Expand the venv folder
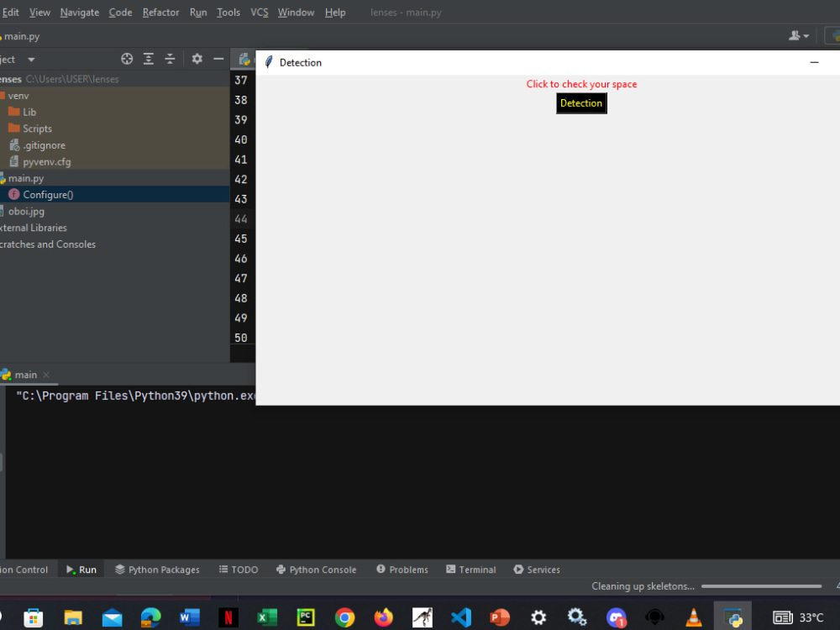 click(18, 95)
